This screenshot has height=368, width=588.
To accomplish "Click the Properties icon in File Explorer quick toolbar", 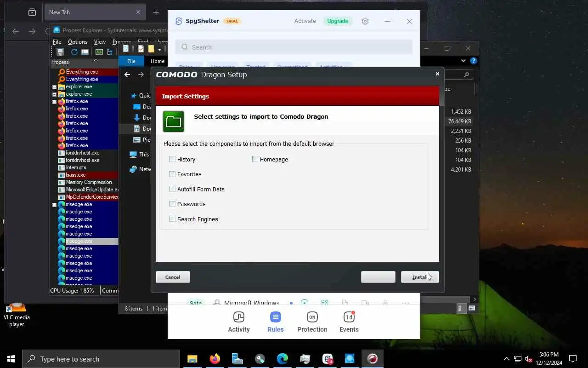I will point(141,49).
